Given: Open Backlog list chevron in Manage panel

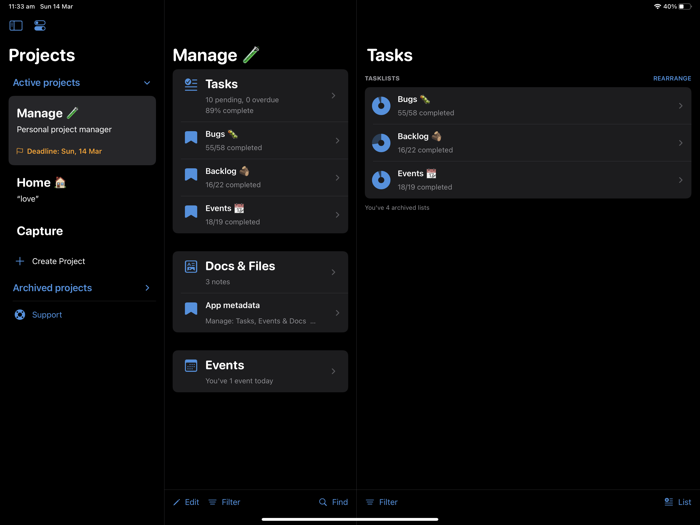Looking at the screenshot, I should (x=338, y=178).
